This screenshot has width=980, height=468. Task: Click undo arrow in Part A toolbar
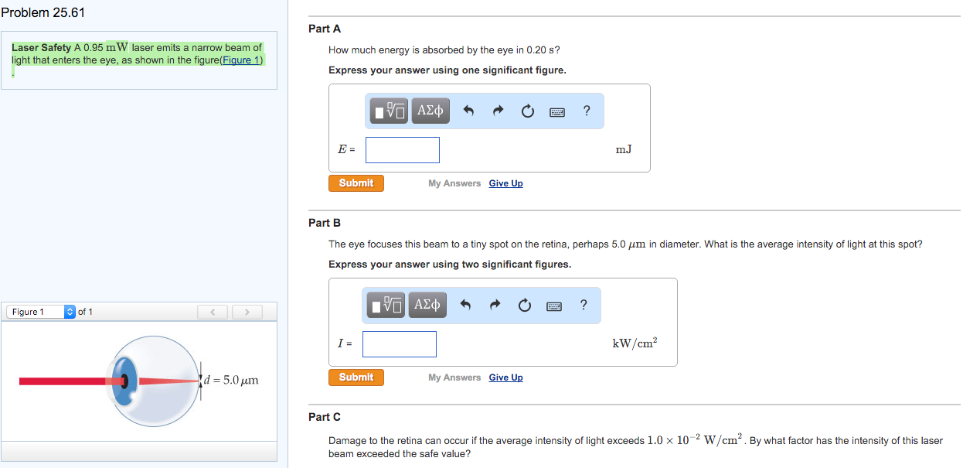(468, 111)
